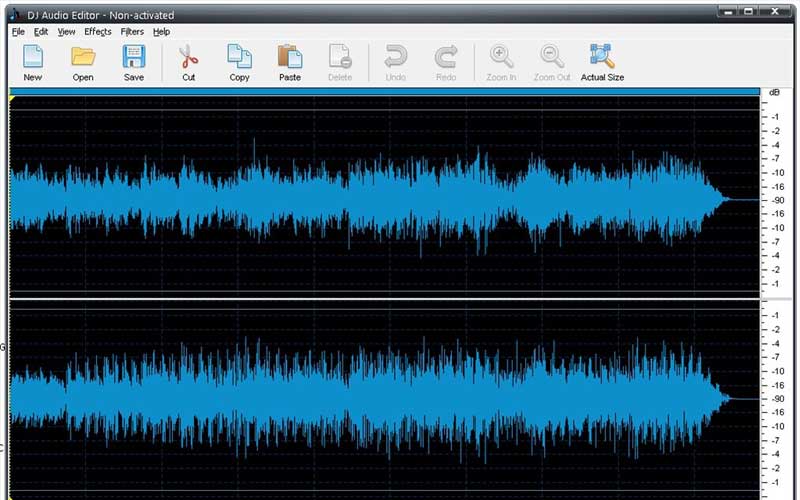Close the DJ Audio Editor window
The height and width of the screenshot is (500, 800).
775,11
